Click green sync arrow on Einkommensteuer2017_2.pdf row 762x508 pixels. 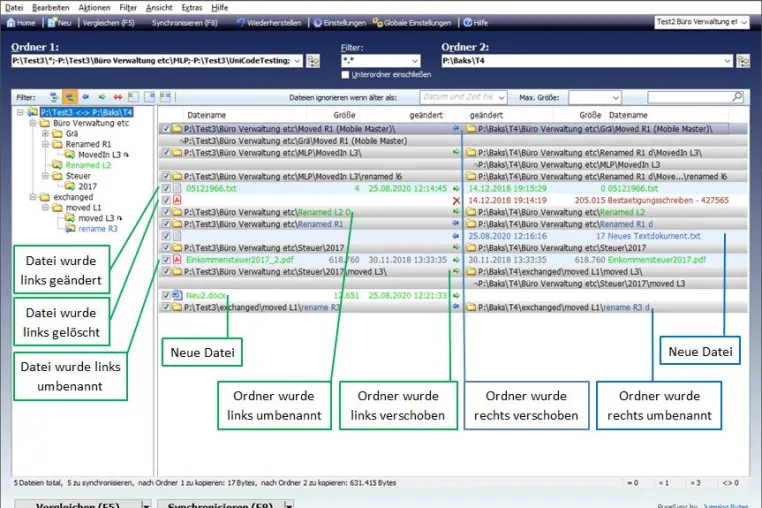[456, 260]
